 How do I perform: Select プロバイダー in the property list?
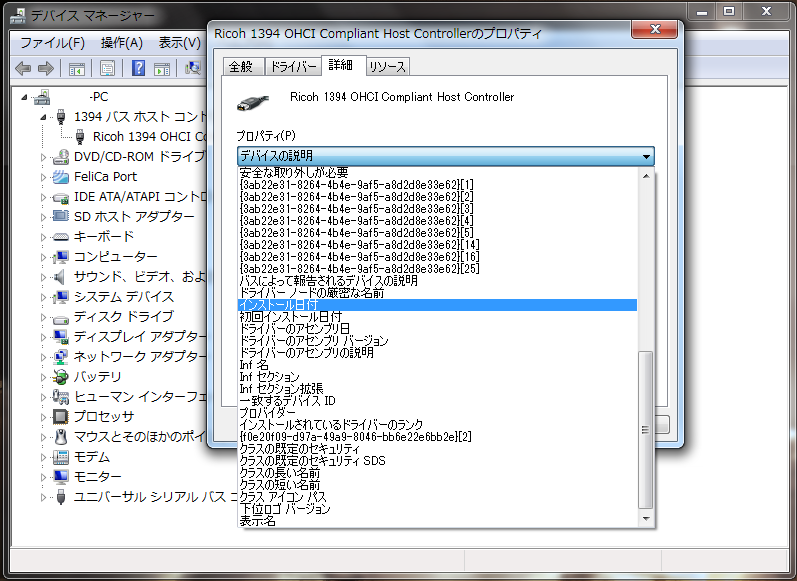click(x=437, y=413)
